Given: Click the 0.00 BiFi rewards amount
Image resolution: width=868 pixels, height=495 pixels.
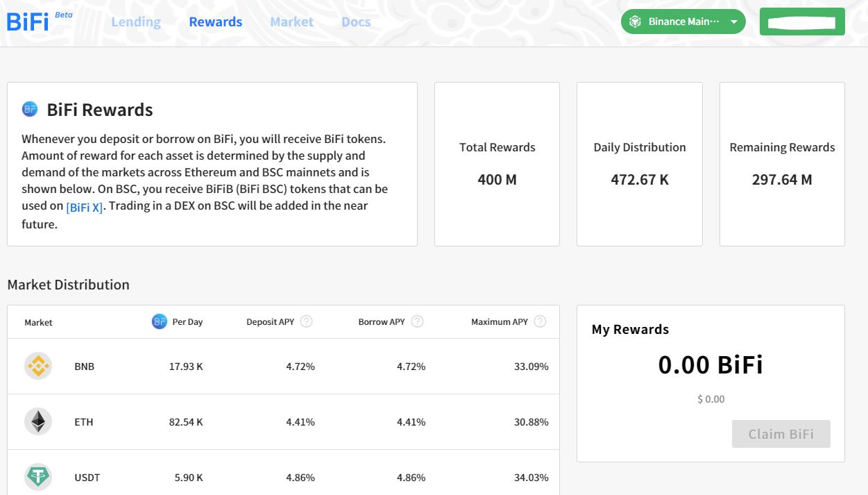Looking at the screenshot, I should click(710, 364).
